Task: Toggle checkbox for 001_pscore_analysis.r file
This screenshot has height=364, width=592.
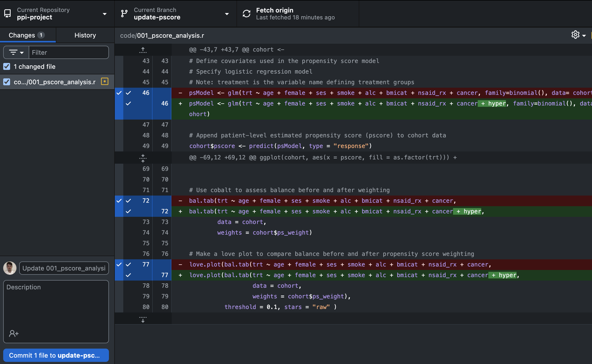Action: pos(7,82)
